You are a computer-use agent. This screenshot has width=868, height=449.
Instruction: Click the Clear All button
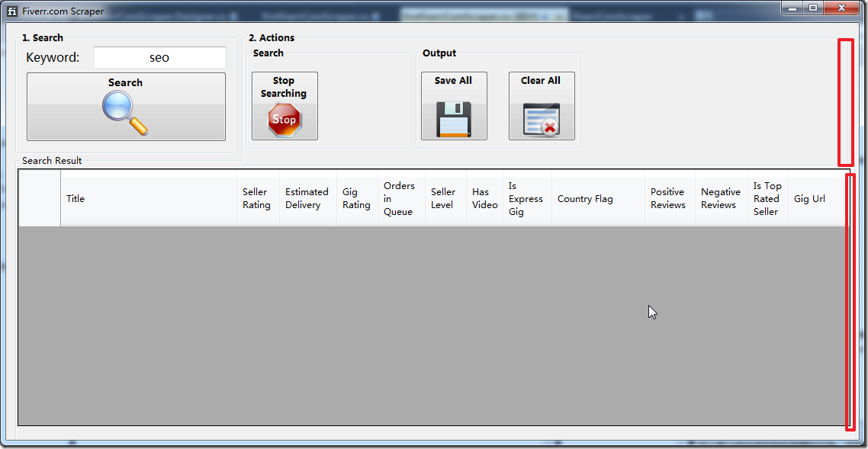[542, 106]
